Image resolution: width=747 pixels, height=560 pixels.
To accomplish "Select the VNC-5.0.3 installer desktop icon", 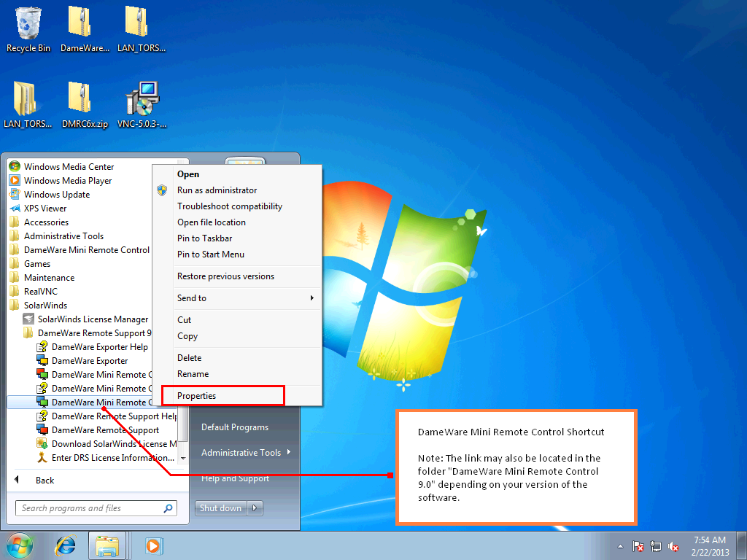I will pos(142,105).
